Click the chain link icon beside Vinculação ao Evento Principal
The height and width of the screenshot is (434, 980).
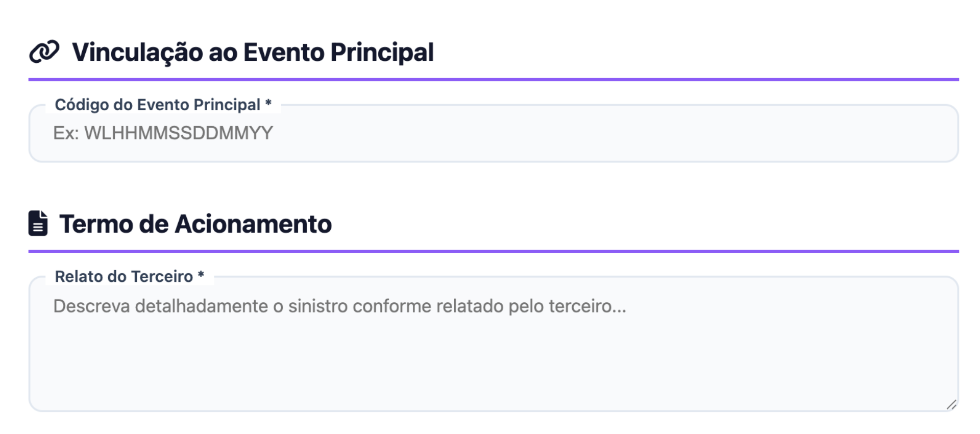pyautogui.click(x=45, y=51)
